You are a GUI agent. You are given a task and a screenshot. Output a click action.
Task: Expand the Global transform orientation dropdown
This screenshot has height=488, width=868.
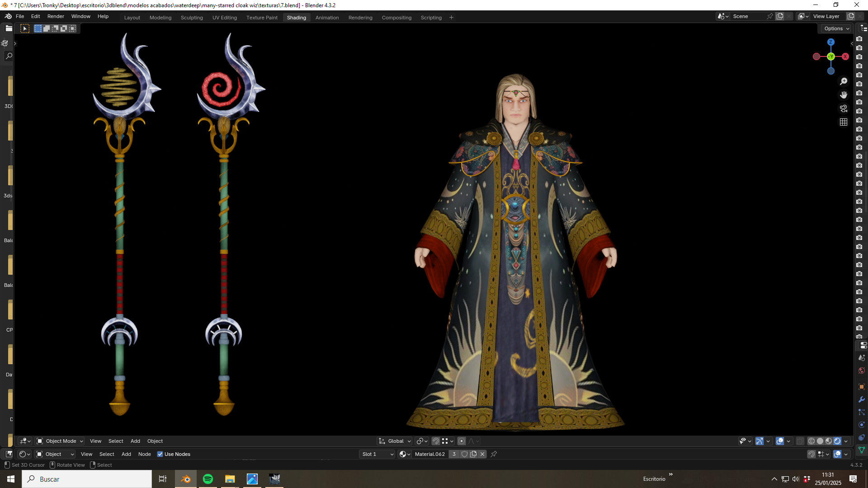(395, 441)
